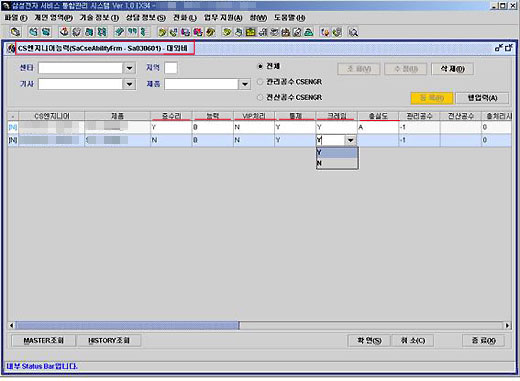Choose N in the 크레임 dropdown list

coord(337,163)
